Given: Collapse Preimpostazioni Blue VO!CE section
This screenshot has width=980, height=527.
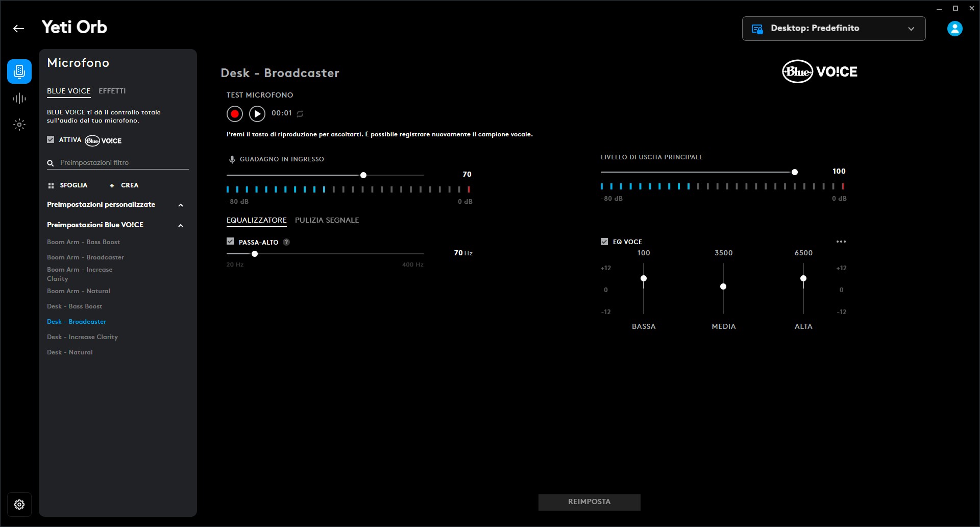Looking at the screenshot, I should tap(180, 226).
